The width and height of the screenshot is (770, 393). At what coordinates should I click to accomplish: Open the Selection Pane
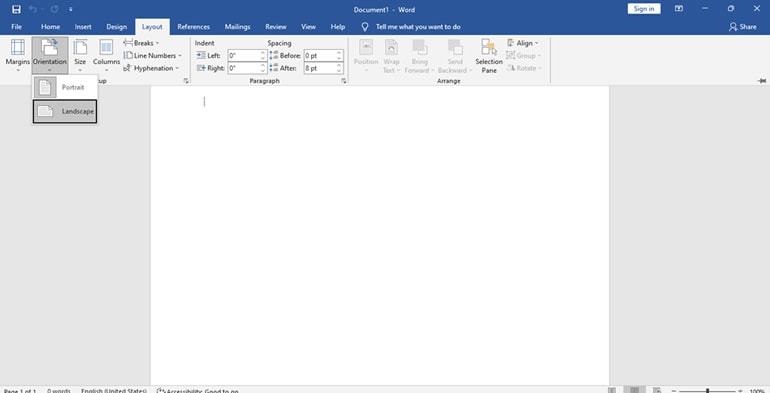(x=489, y=56)
